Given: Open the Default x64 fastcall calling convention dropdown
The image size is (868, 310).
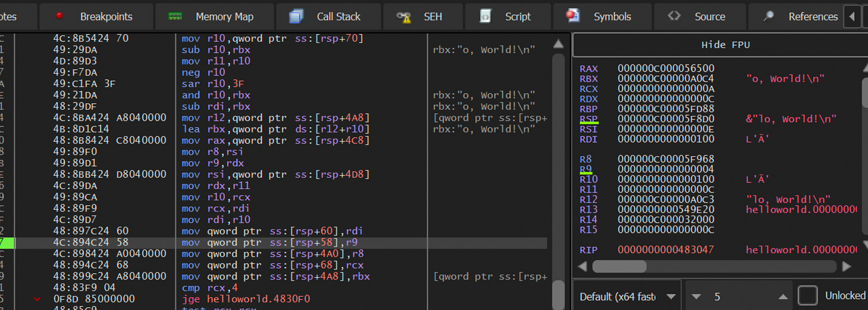Looking at the screenshot, I should pyautogui.click(x=628, y=296).
